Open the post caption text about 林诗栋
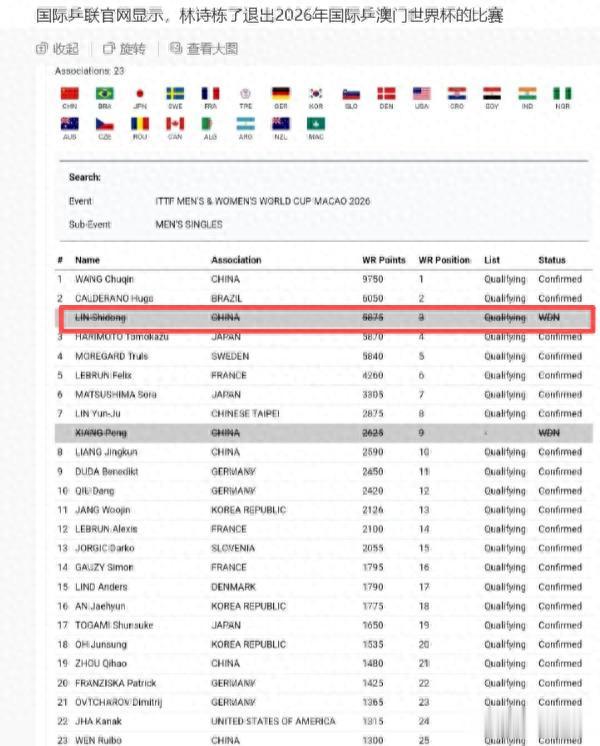The height and width of the screenshot is (746, 600). pyautogui.click(x=270, y=16)
